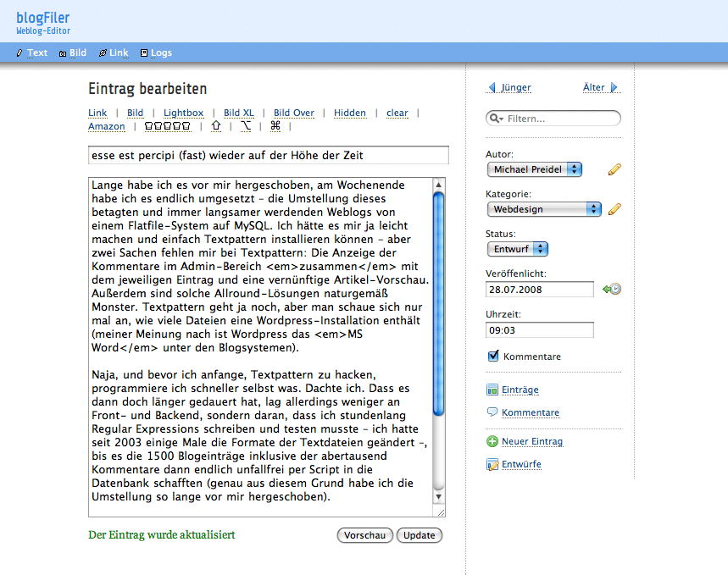
Task: Click the clock icon beside the publish date
Action: (612, 290)
